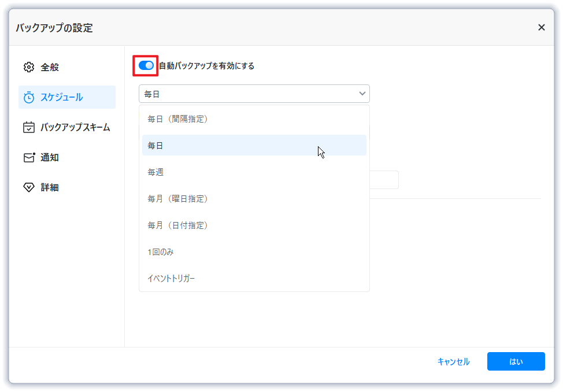Click the calendar icon for バックアップスキーム

pyautogui.click(x=28, y=127)
